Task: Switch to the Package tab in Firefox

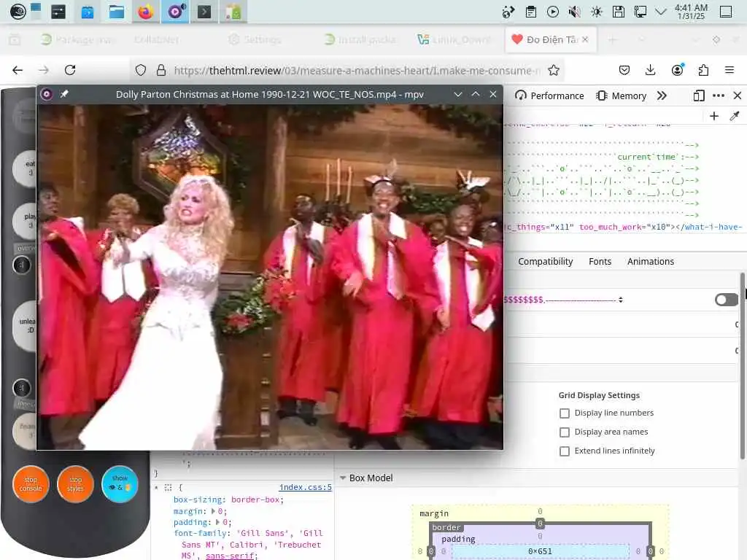Action: pos(79,39)
